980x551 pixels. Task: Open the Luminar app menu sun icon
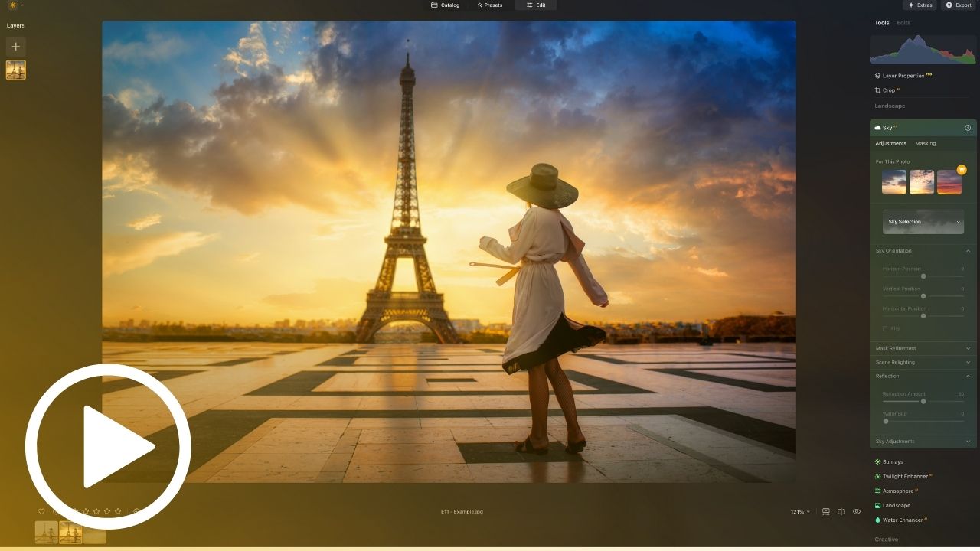tap(12, 5)
